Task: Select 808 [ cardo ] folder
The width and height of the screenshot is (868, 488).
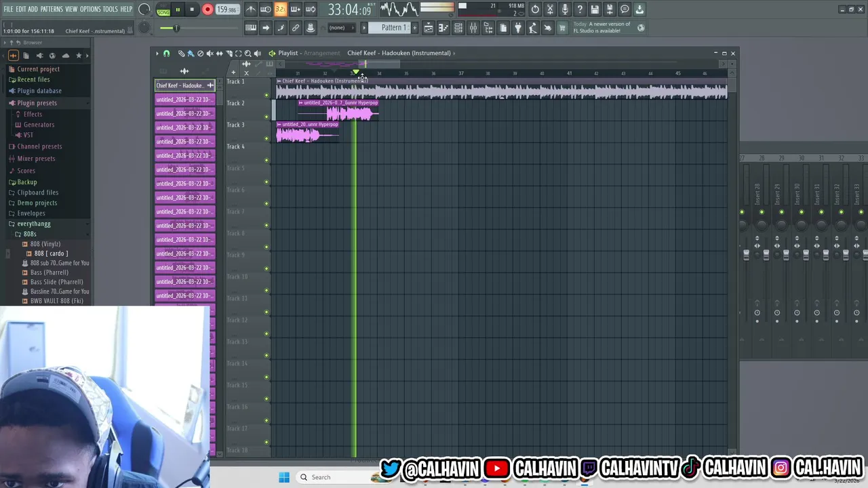Action: (x=51, y=253)
